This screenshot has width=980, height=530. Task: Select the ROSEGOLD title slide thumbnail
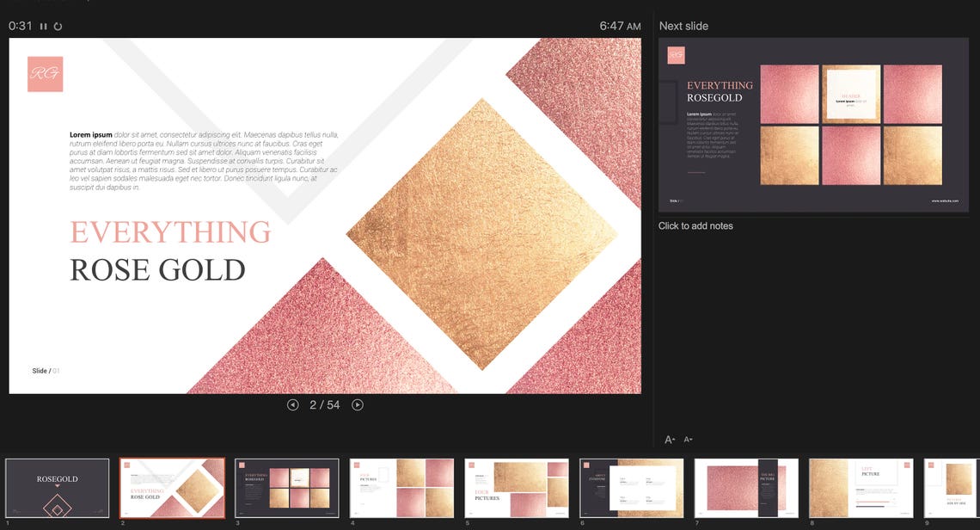pyautogui.click(x=55, y=488)
